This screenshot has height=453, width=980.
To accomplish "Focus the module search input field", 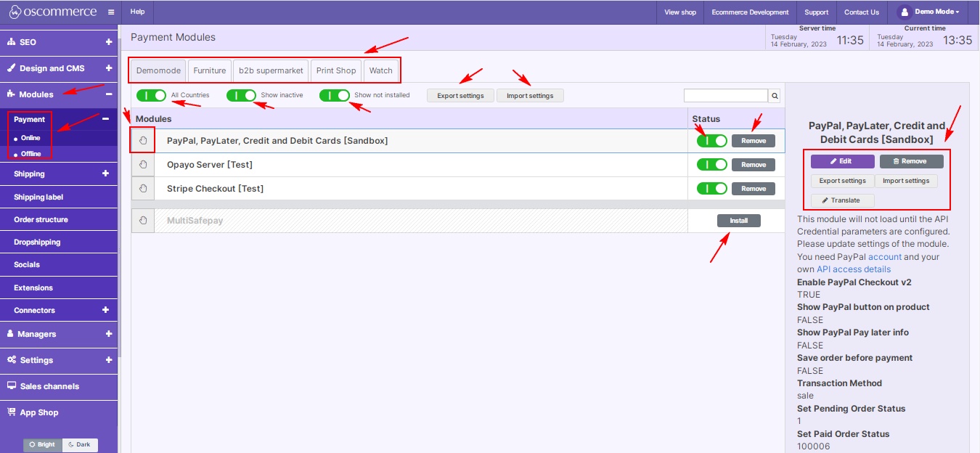I will [x=726, y=95].
